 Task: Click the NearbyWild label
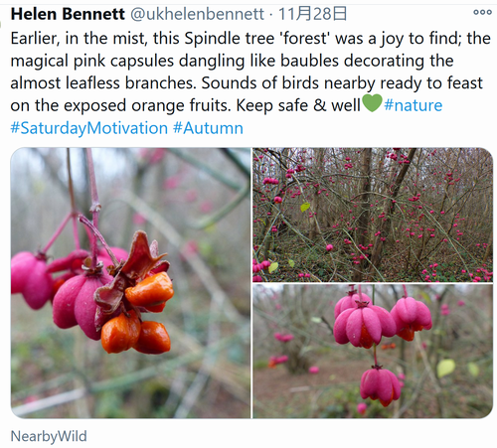(x=49, y=436)
